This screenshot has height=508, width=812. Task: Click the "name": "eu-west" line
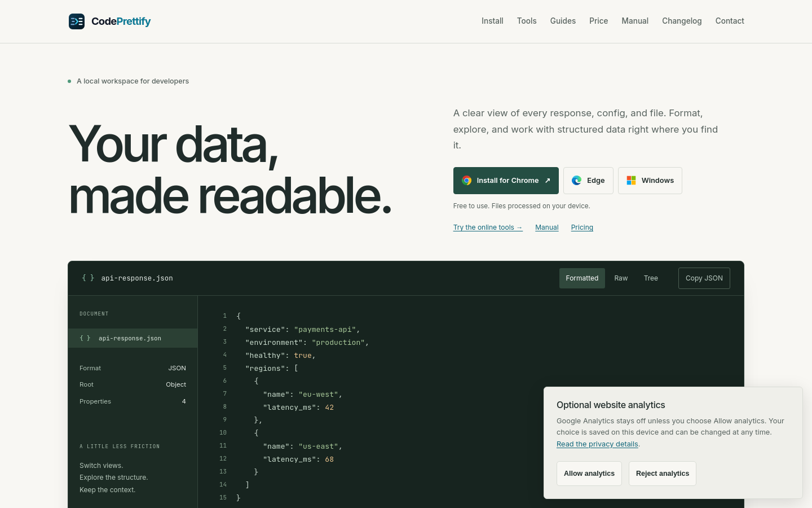point(303,395)
